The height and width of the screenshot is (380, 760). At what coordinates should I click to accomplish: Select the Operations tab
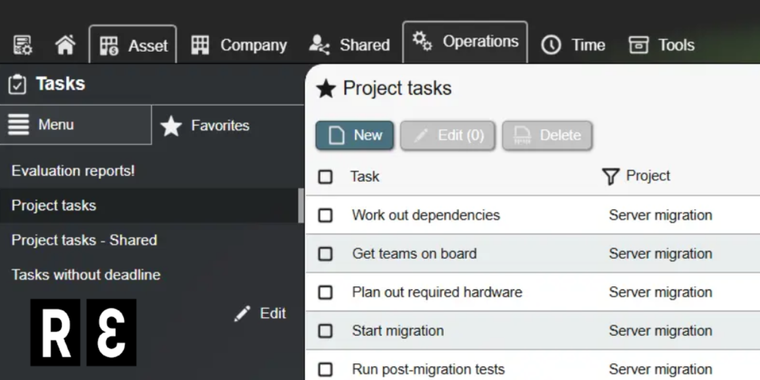pos(465,42)
